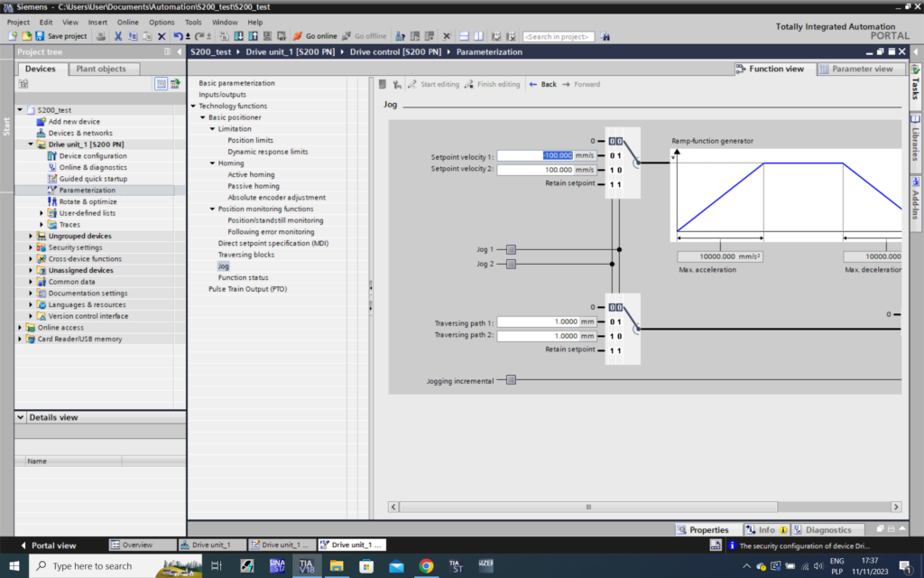Click the print icon in toolbar

pyautogui.click(x=101, y=36)
